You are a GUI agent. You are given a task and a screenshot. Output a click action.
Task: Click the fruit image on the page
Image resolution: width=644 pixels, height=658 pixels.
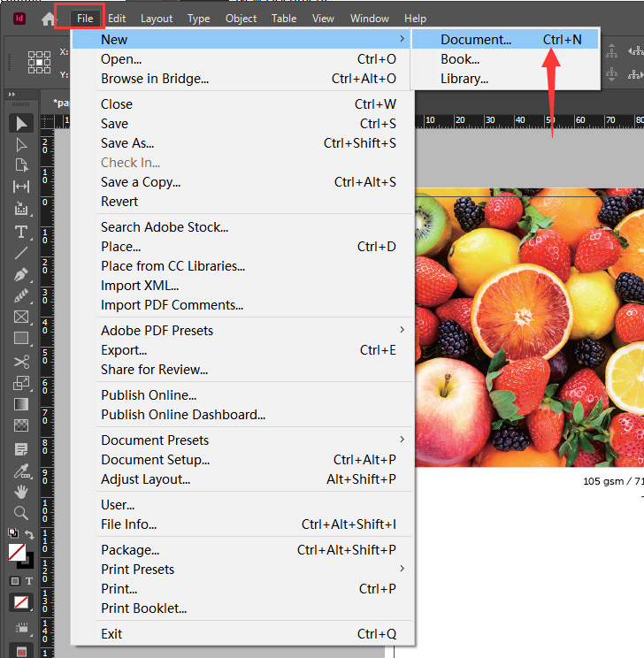(529, 327)
